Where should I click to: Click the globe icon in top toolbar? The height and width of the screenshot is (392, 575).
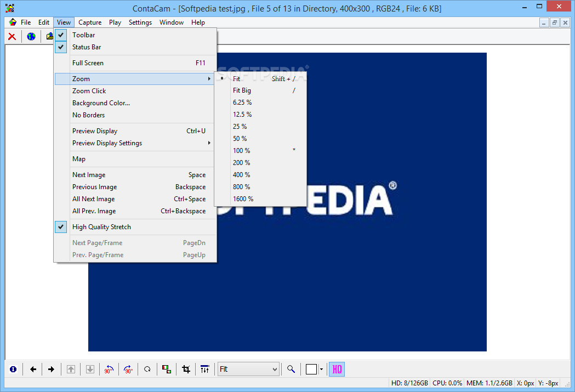(31, 36)
